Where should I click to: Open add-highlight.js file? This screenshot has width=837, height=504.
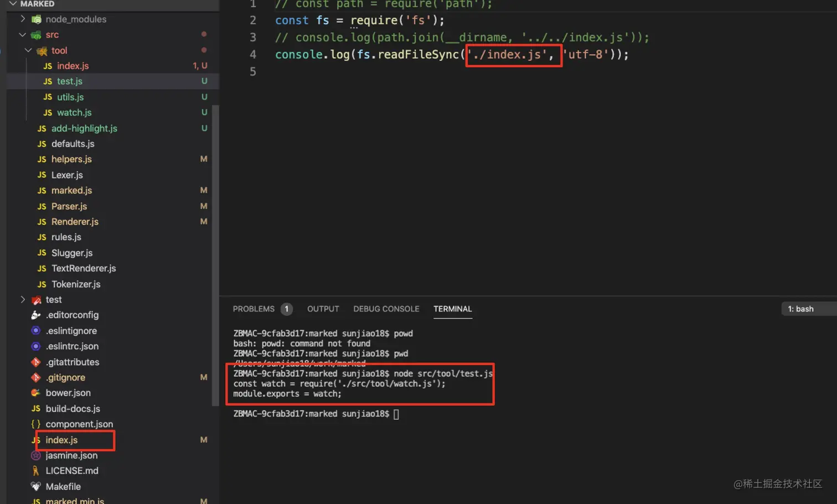point(84,128)
